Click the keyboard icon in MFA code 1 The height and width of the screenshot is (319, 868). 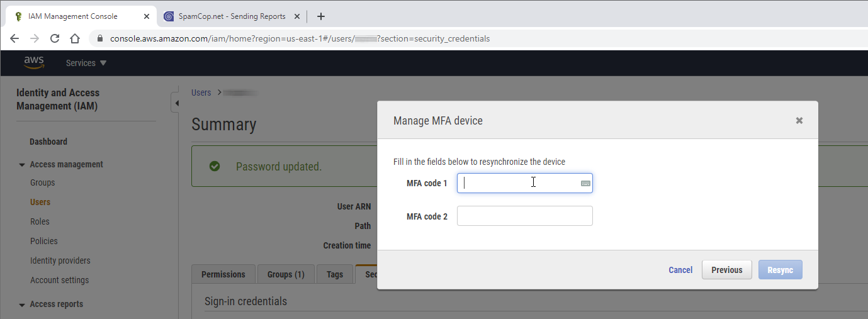coord(585,183)
